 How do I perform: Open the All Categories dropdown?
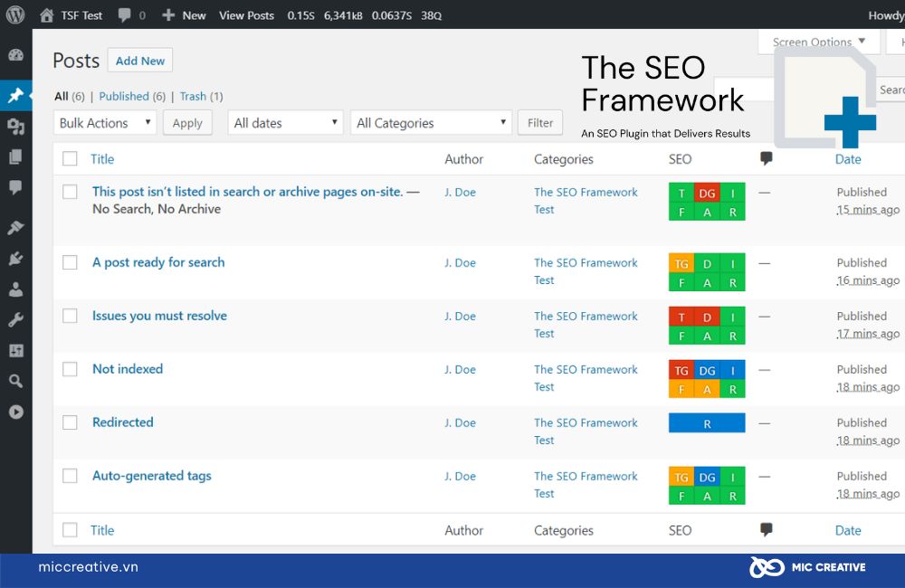click(x=431, y=122)
